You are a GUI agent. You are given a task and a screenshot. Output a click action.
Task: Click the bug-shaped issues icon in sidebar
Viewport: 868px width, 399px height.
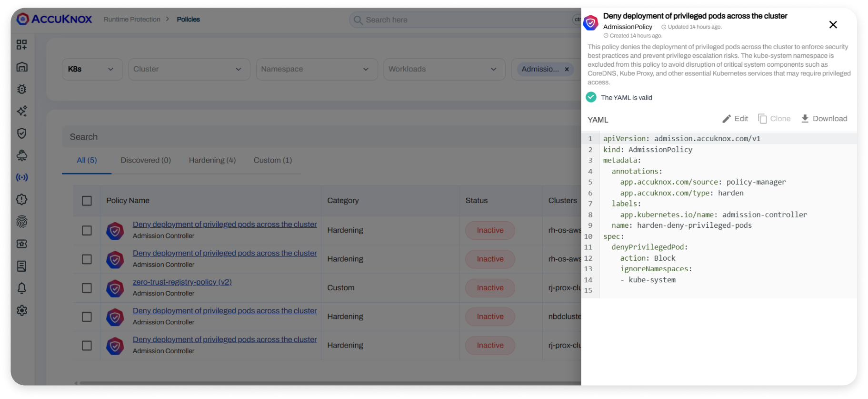click(x=22, y=89)
